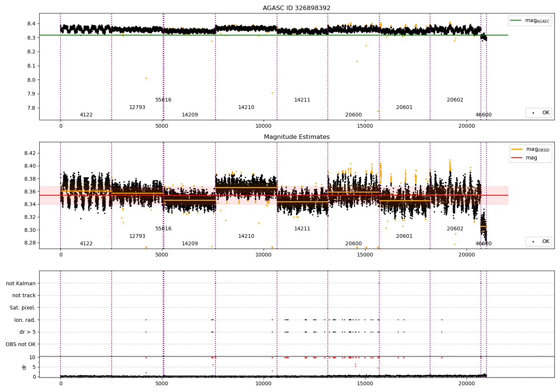Click the orange outlier point near magnitude 8.0
The image size is (560, 392).
point(146,78)
